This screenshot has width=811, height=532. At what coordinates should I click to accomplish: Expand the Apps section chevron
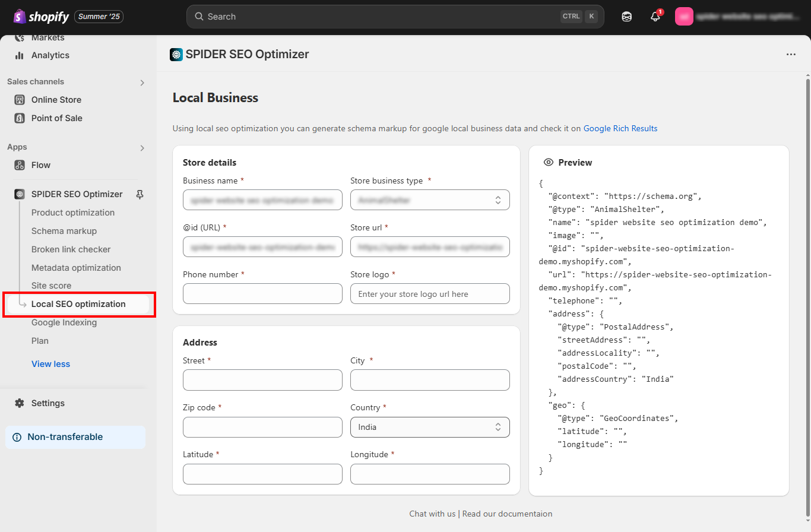(142, 148)
